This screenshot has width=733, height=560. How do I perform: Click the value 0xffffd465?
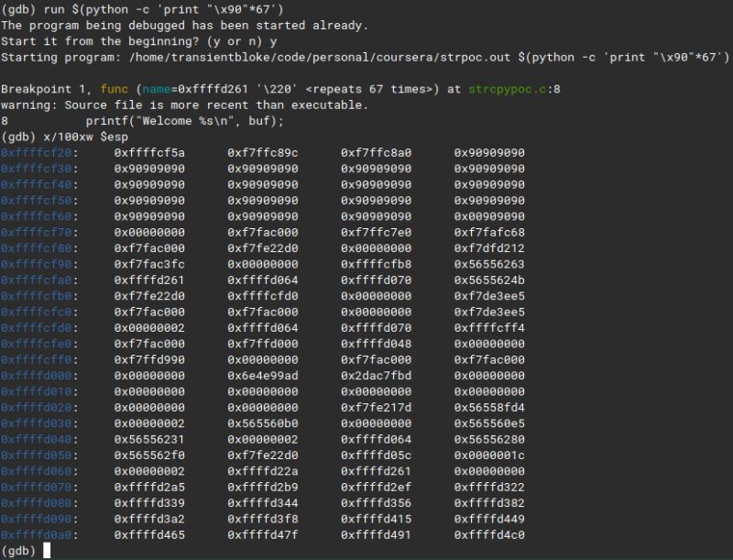point(149,534)
